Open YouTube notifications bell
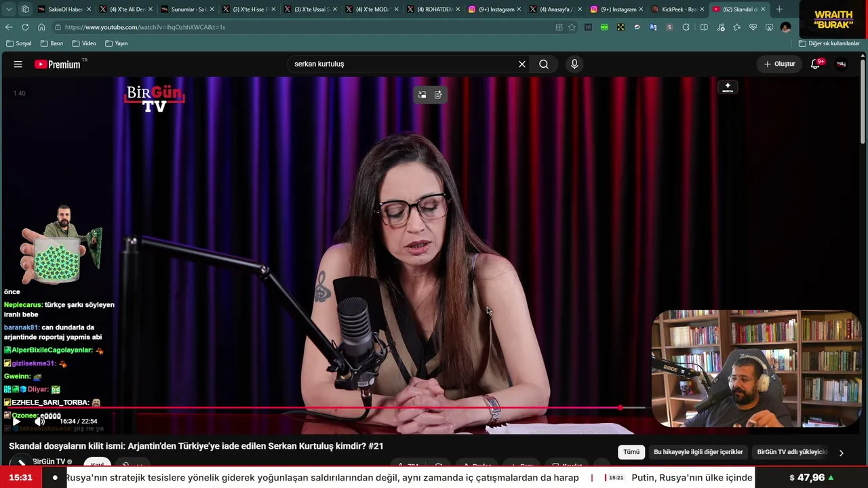 [816, 64]
